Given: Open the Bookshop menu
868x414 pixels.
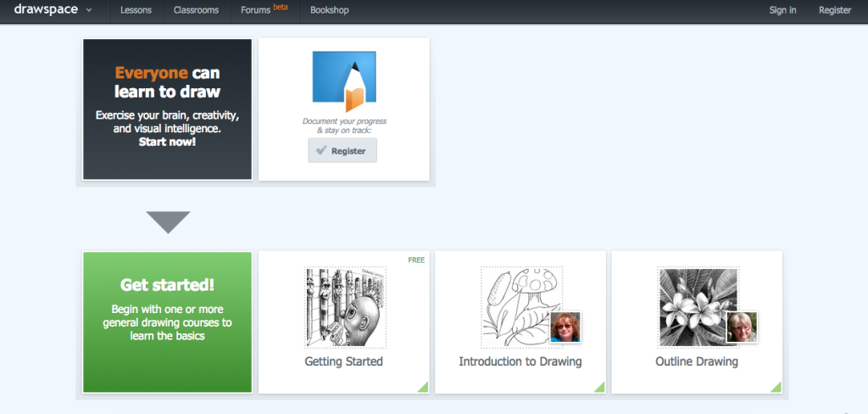Looking at the screenshot, I should pos(330,10).
